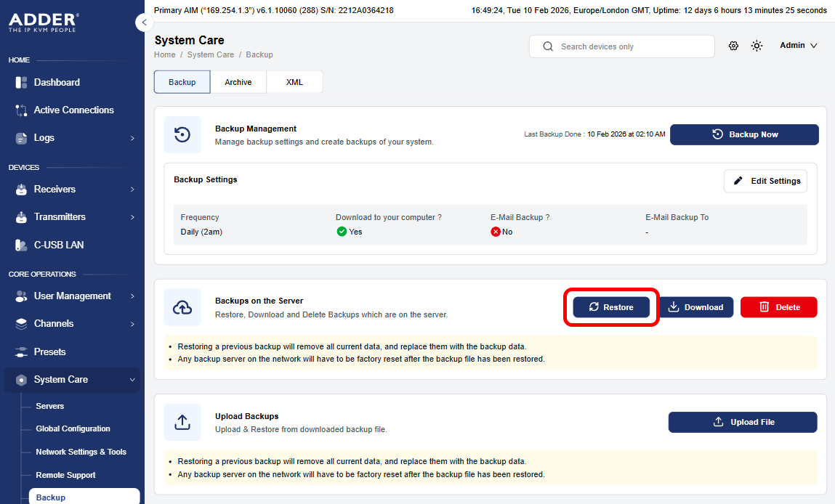Click the search magnifier icon
The width and height of the screenshot is (835, 504).
[548, 46]
